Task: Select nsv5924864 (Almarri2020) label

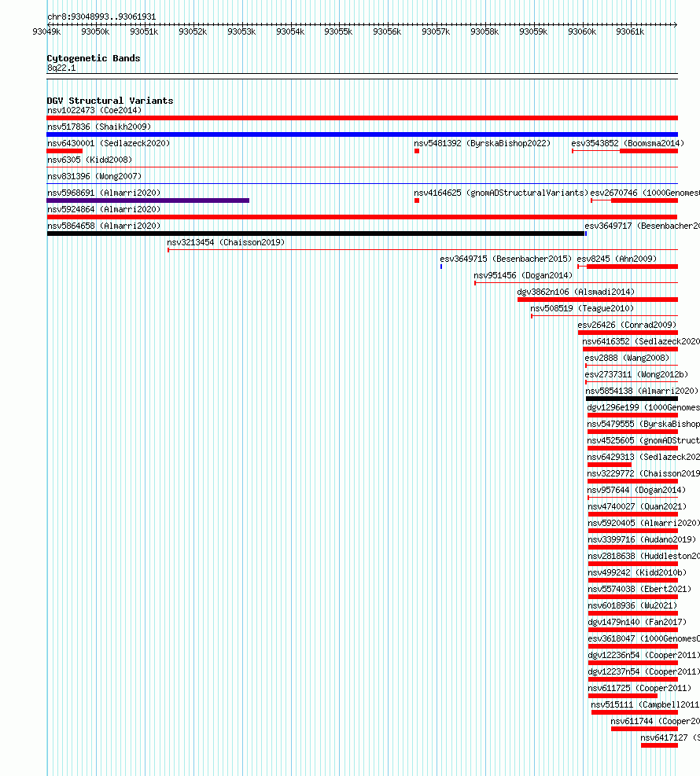Action: pyautogui.click(x=104, y=209)
